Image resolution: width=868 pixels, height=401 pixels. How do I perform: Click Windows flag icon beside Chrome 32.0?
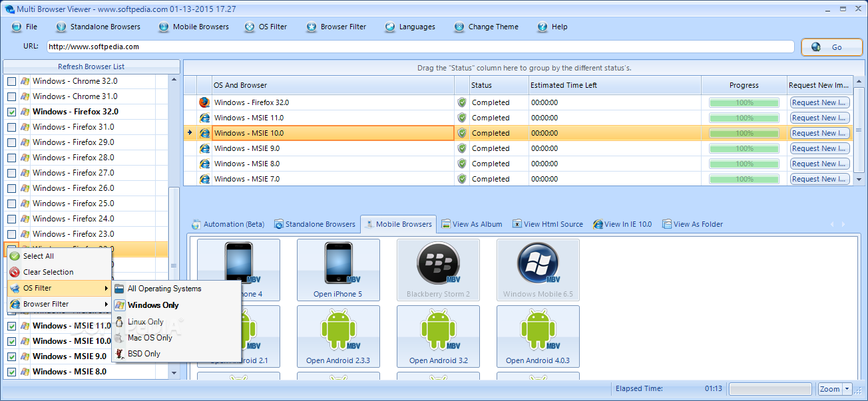pos(25,81)
